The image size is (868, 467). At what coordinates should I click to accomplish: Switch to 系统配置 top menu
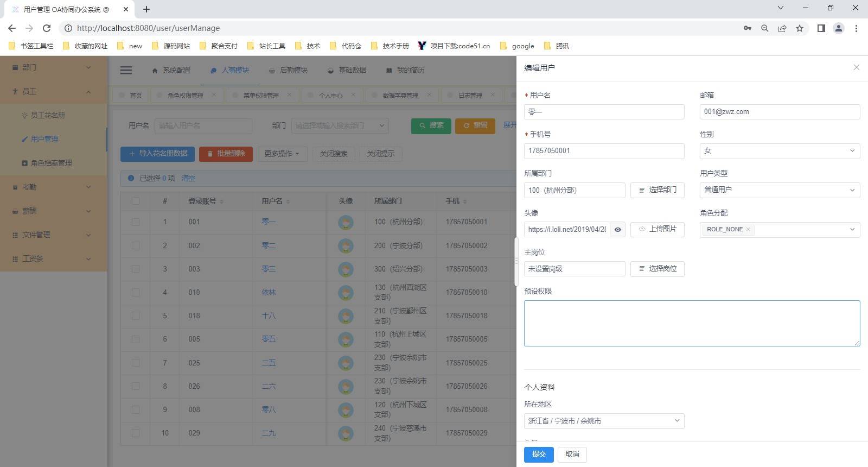(x=171, y=70)
